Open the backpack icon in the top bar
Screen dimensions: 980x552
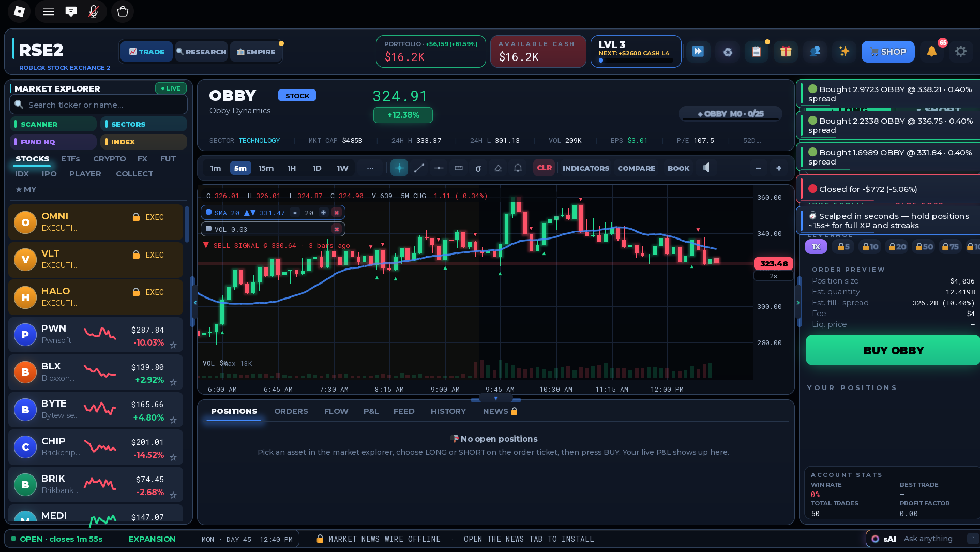123,11
